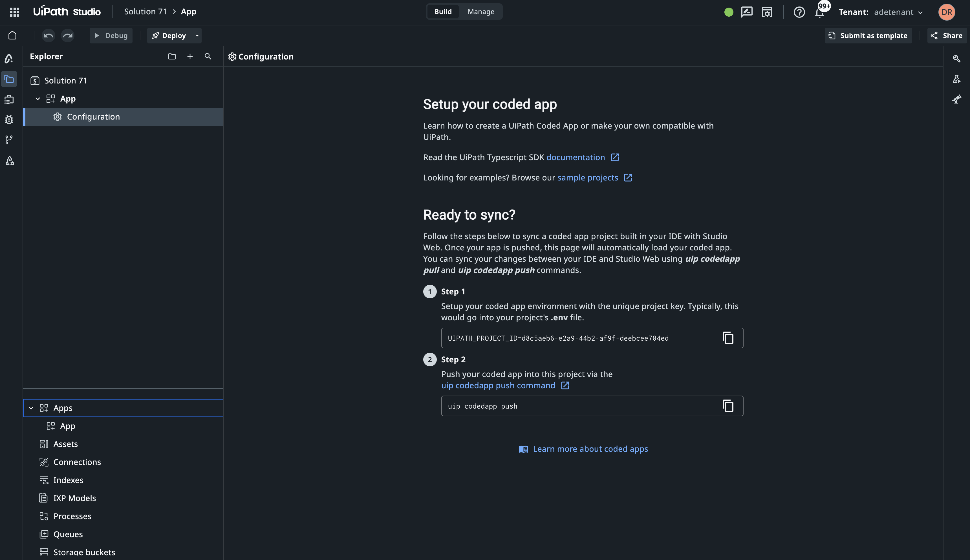The image size is (970, 560).
Task: Click the UiPath Studio logo
Action: tap(67, 12)
